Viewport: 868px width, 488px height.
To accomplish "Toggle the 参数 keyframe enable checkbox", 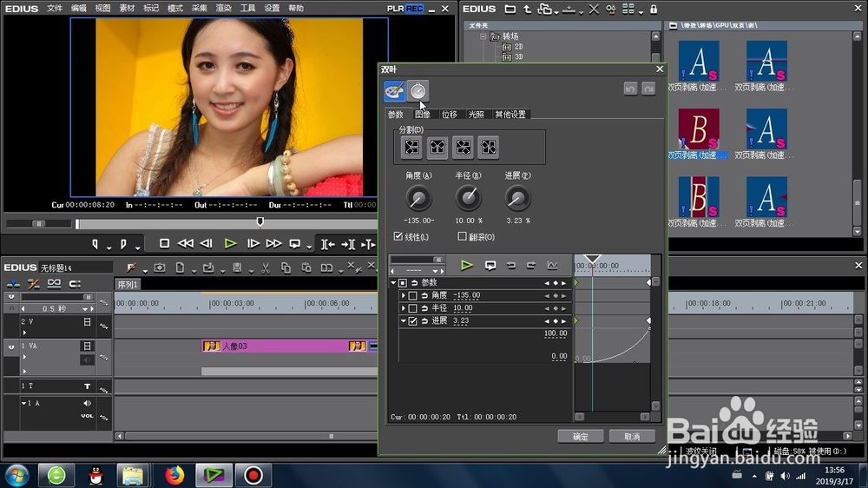I will 403,283.
